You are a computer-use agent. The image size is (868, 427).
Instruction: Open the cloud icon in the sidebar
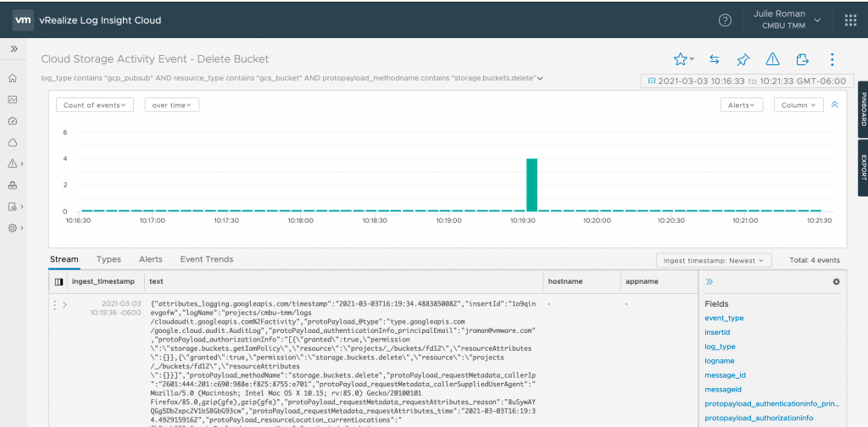(13, 141)
